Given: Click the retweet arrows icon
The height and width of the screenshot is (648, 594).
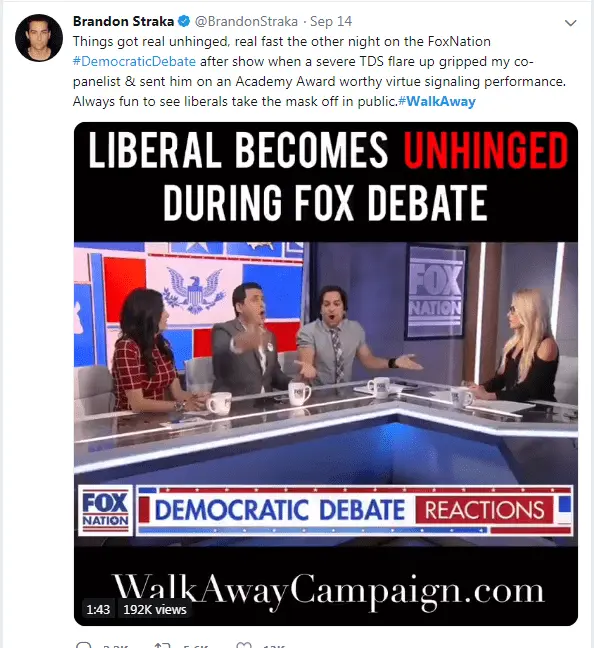Looking at the screenshot, I should coord(162,645).
